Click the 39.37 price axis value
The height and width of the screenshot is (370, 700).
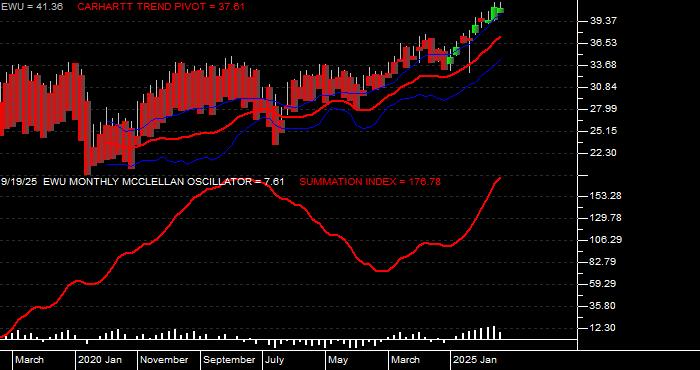[602, 21]
